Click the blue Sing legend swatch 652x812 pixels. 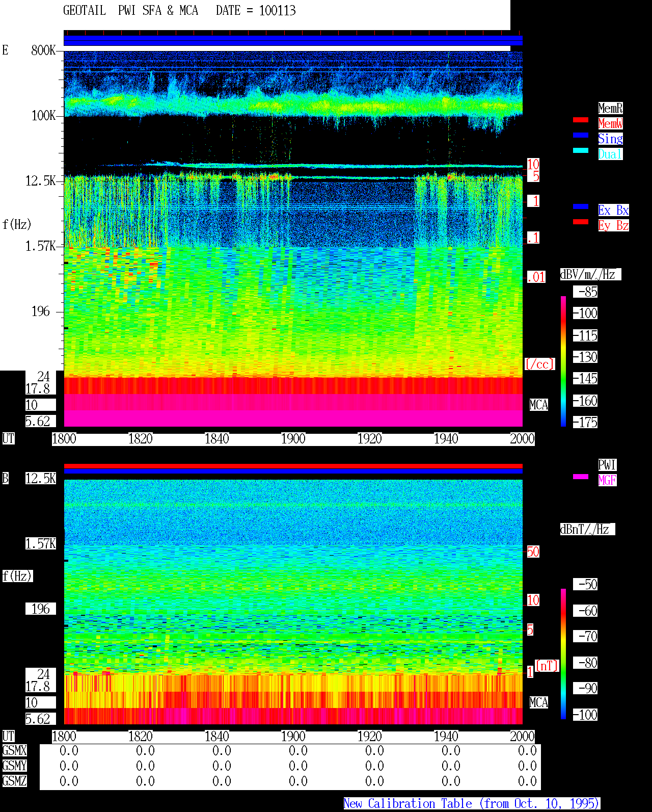(581, 135)
